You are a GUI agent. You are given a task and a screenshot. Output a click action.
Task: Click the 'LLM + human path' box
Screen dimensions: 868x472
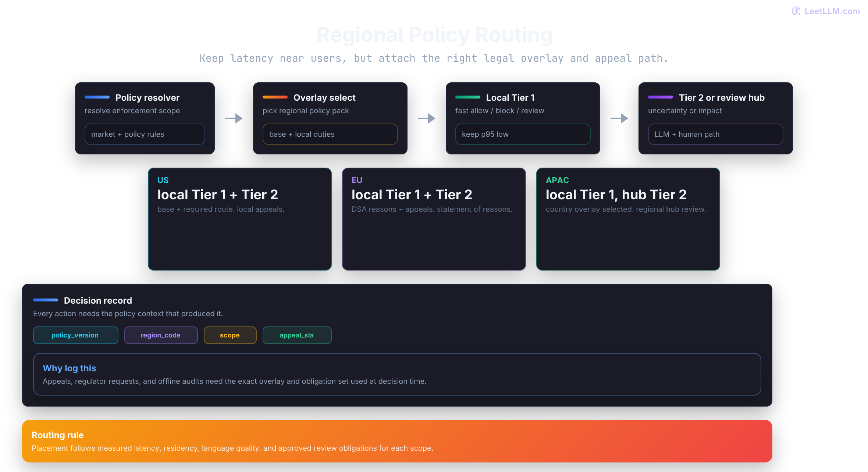tap(715, 134)
